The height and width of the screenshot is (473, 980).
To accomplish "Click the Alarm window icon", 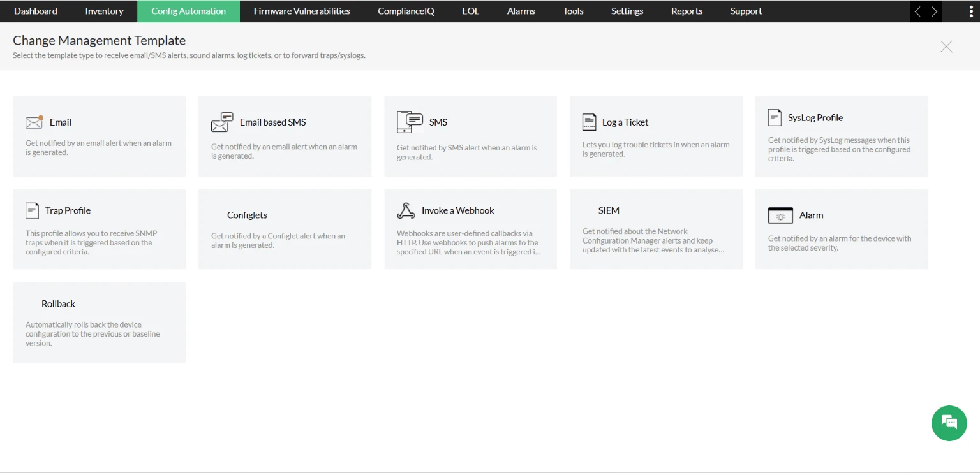I will [x=780, y=215].
